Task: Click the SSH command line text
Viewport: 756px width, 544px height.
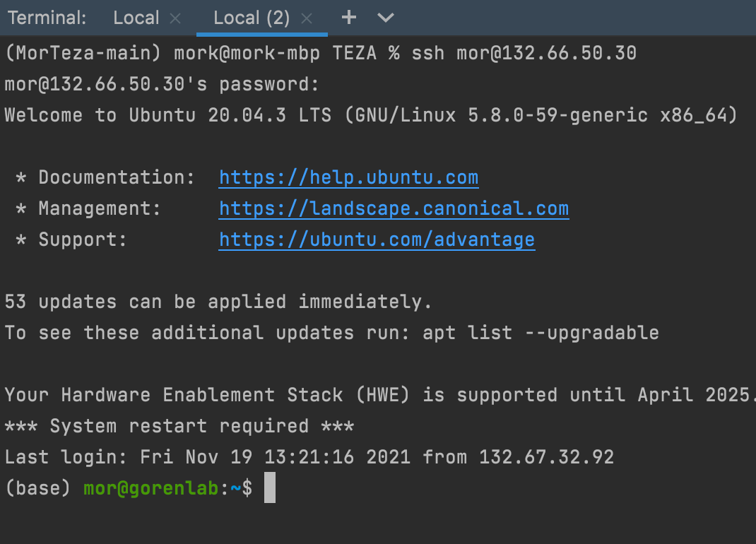Action: pyautogui.click(x=318, y=52)
